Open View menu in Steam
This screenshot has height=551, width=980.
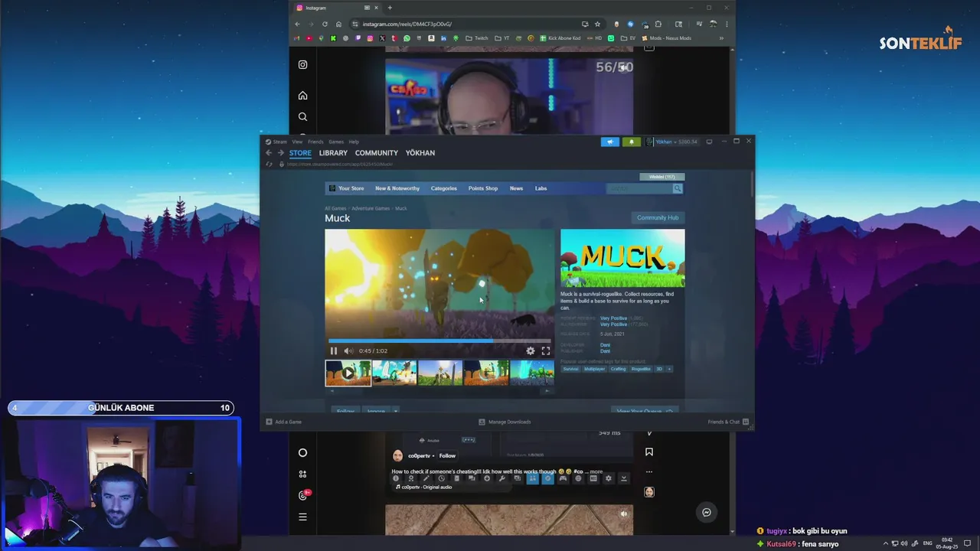[x=297, y=142]
